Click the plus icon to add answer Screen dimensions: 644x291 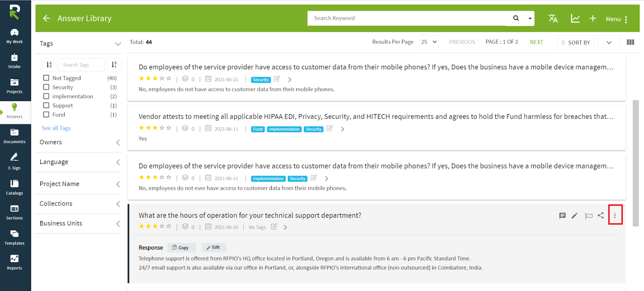(593, 19)
